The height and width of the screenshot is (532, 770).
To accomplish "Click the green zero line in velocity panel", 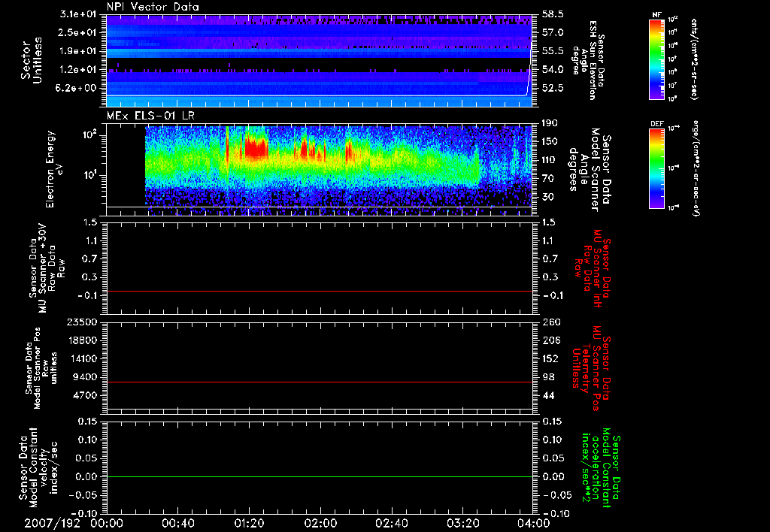I will click(x=320, y=476).
